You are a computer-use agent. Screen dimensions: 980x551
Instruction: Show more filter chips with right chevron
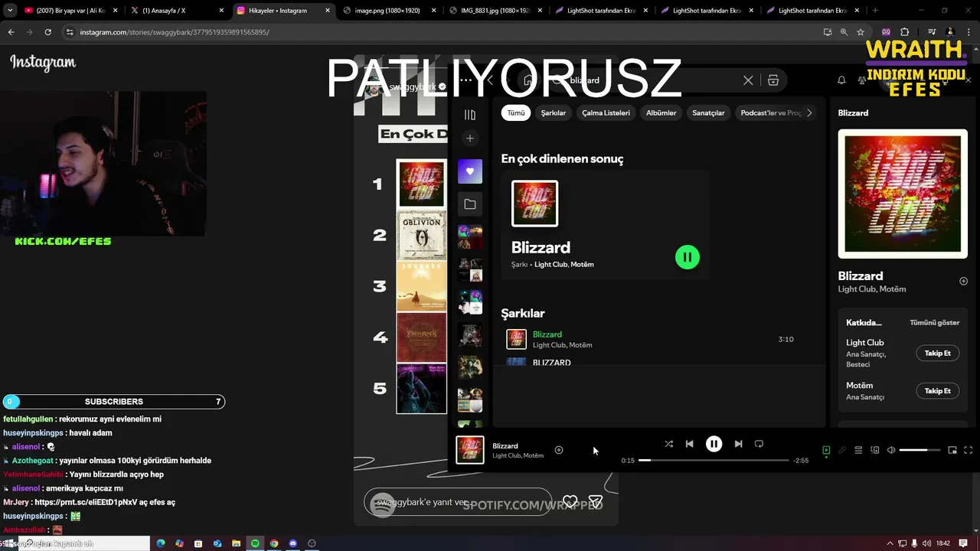point(809,112)
